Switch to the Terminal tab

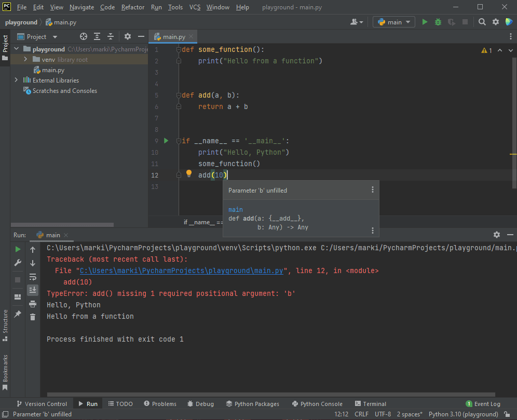click(370, 404)
